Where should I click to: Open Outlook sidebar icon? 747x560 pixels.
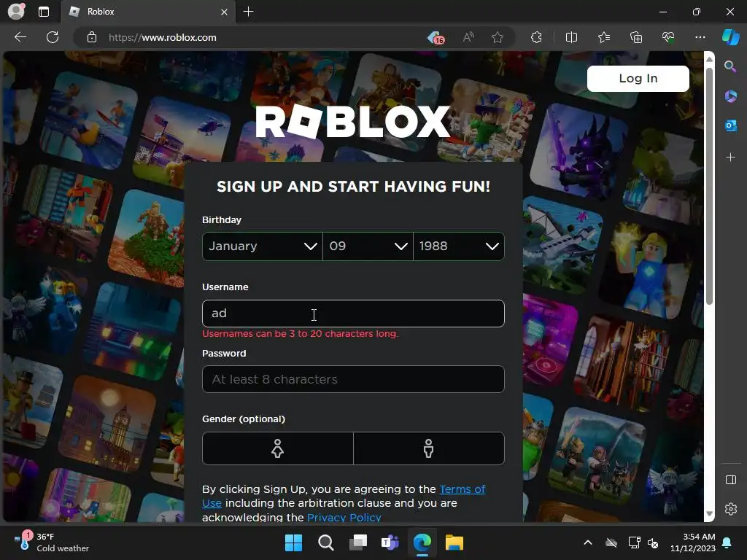[x=730, y=125]
